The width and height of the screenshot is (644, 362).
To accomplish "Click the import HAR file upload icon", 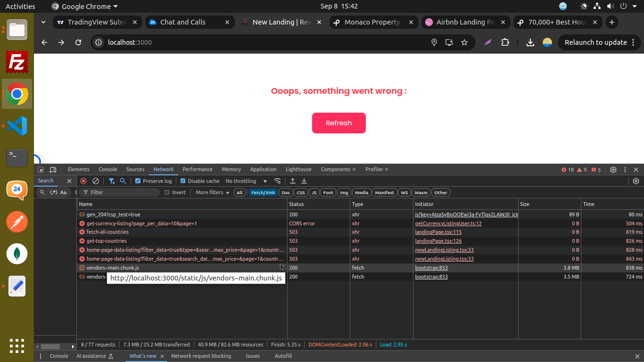I will point(293,181).
